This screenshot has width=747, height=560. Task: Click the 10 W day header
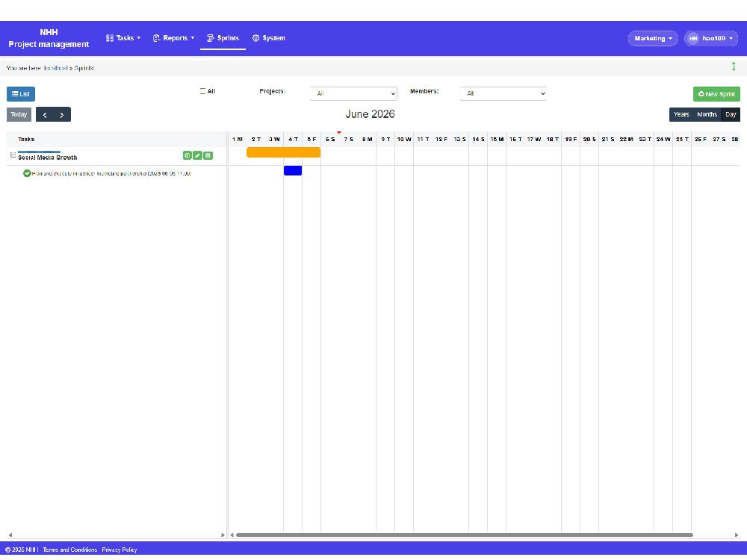click(404, 140)
